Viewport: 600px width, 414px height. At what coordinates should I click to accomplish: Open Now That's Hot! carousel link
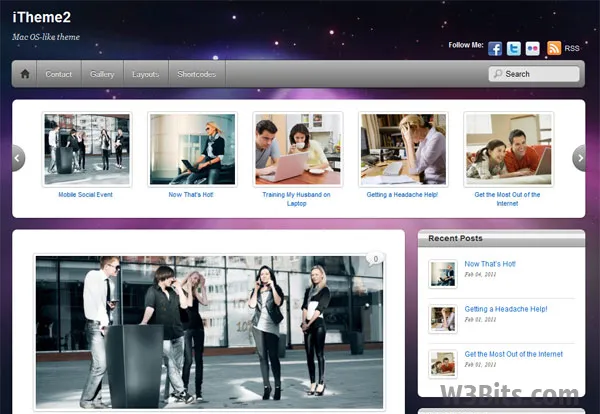tap(191, 195)
